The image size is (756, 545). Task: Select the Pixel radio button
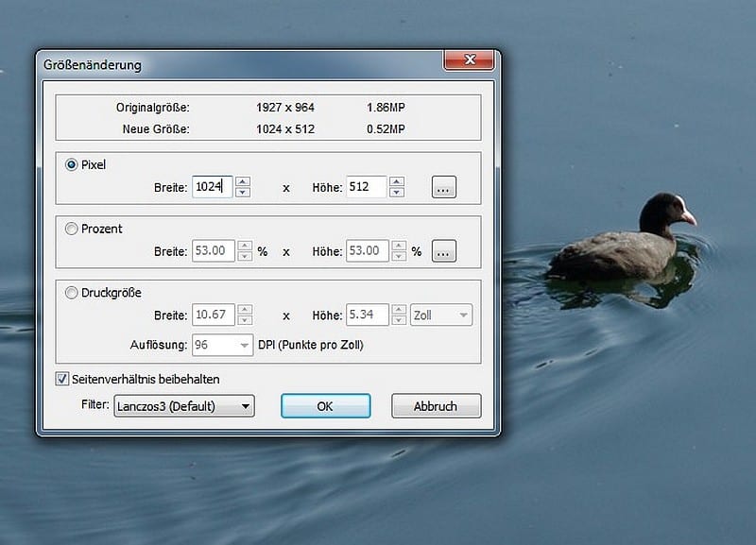coord(72,164)
